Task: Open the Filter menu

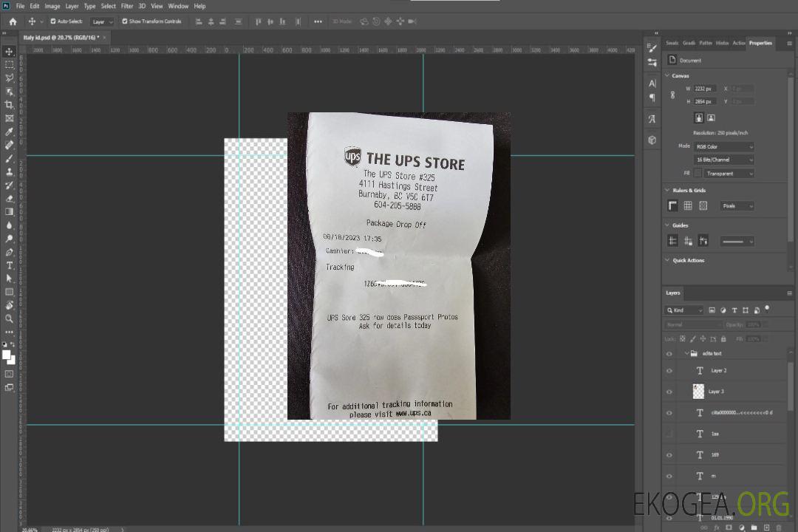Action: (x=127, y=6)
